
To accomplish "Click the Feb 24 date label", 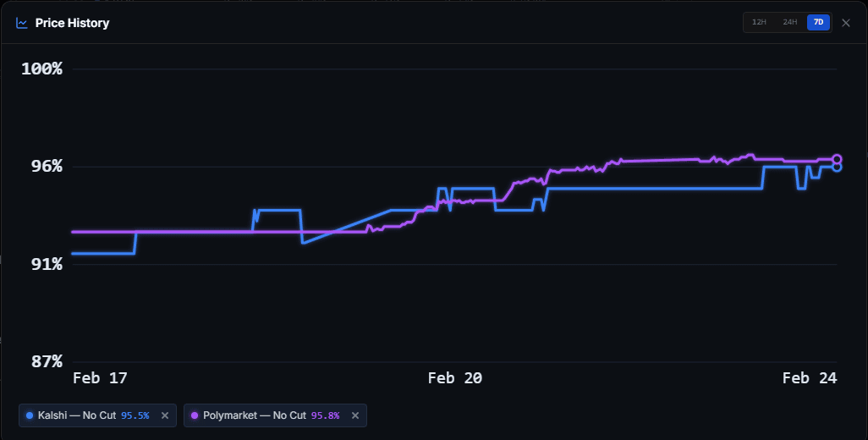I will [810, 378].
